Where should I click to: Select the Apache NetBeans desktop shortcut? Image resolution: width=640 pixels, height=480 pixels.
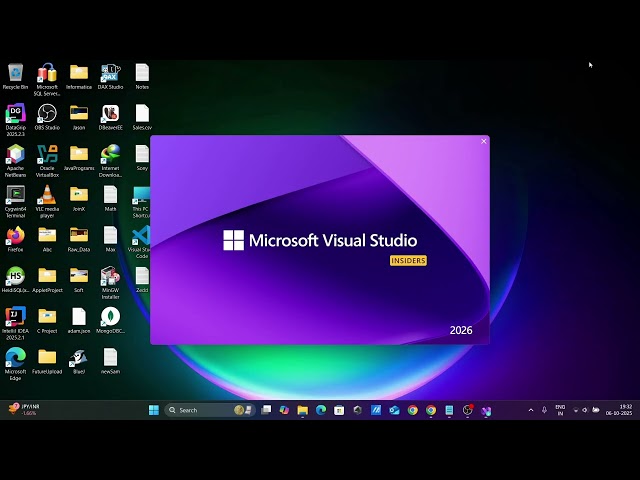tap(16, 161)
